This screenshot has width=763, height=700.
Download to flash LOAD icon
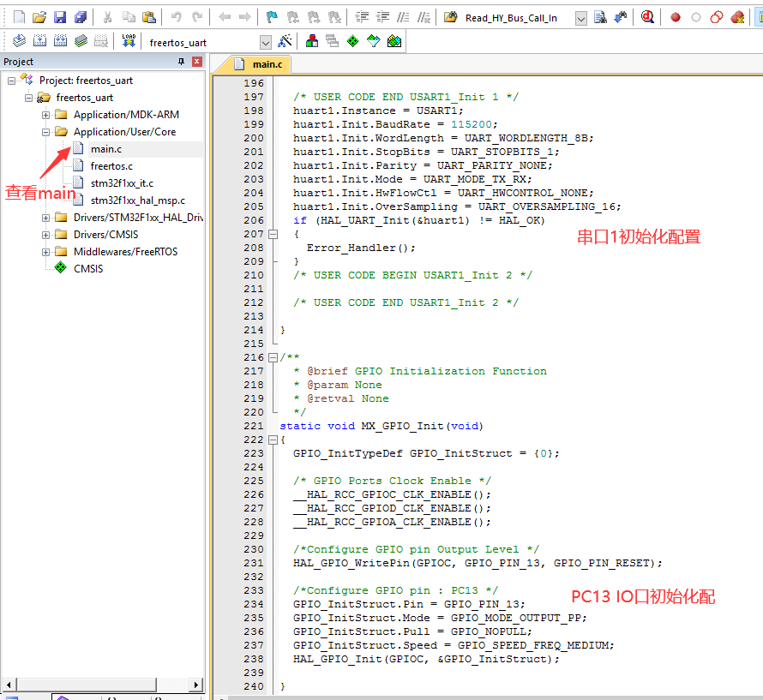pyautogui.click(x=129, y=41)
